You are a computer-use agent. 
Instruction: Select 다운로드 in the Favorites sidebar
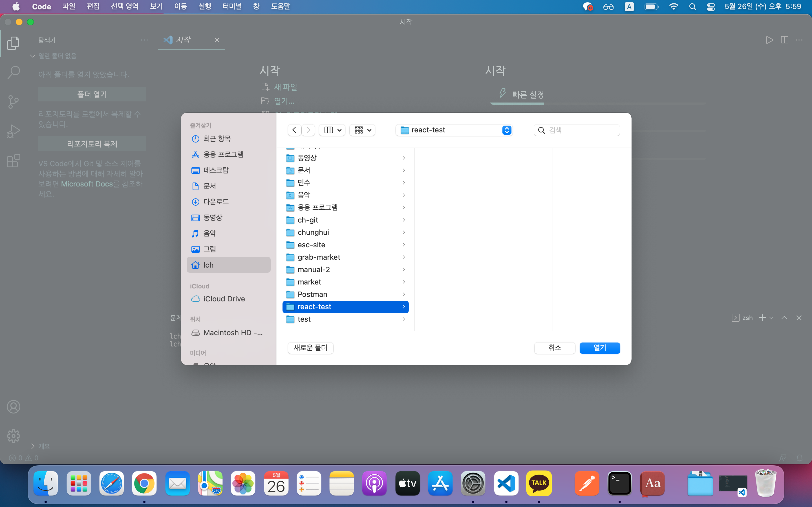216,201
